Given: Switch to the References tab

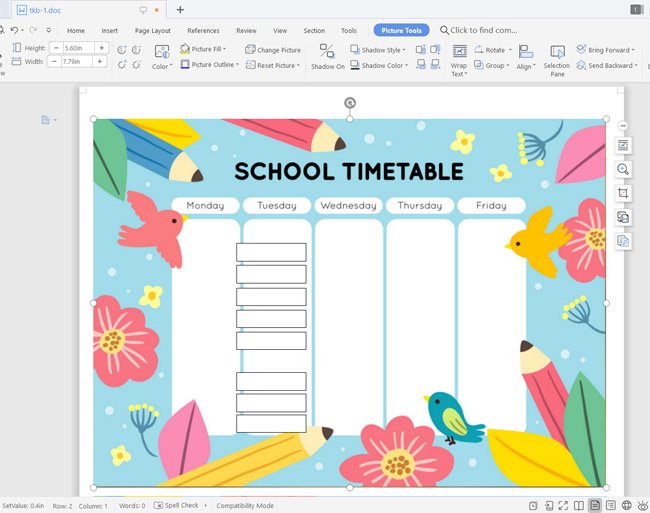Looking at the screenshot, I should point(203,31).
